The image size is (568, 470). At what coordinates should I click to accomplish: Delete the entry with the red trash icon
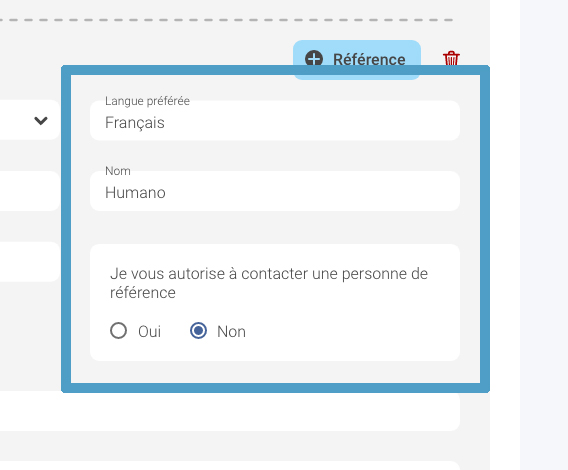[x=451, y=58]
